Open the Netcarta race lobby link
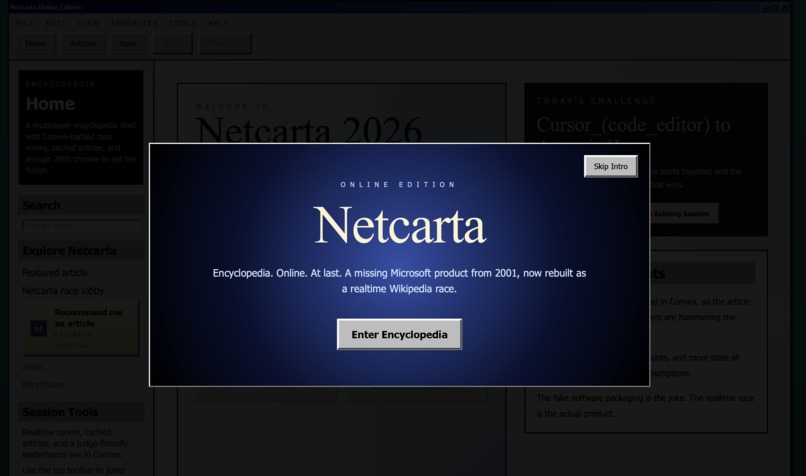 click(63, 290)
